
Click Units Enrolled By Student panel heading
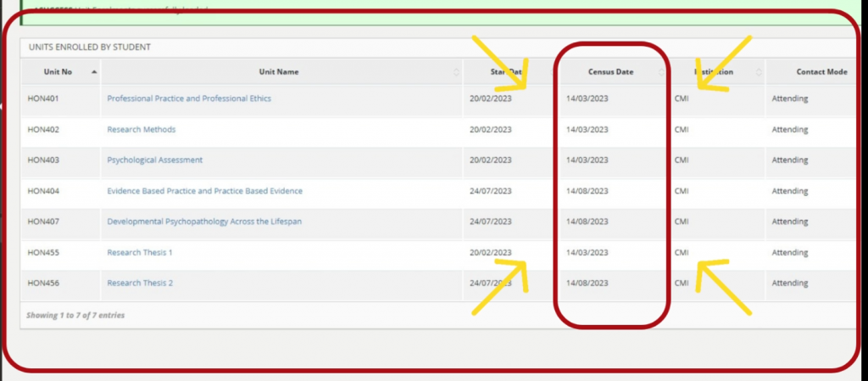(90, 48)
